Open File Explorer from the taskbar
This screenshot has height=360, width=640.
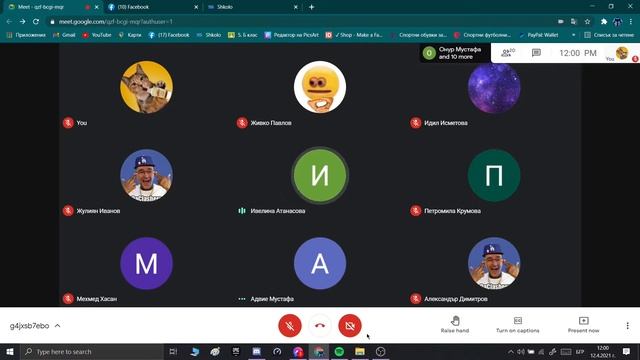click(x=360, y=351)
